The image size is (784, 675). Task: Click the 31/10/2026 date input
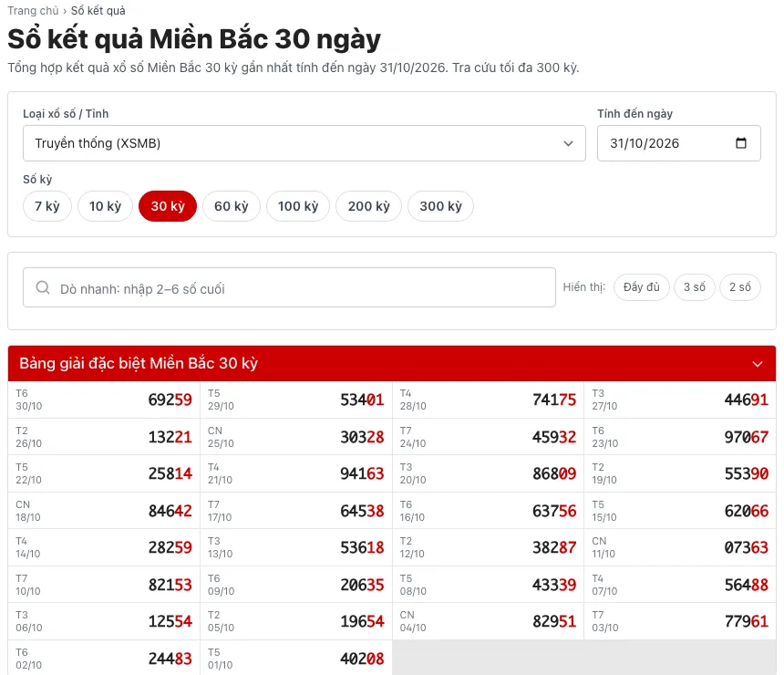coord(679,143)
